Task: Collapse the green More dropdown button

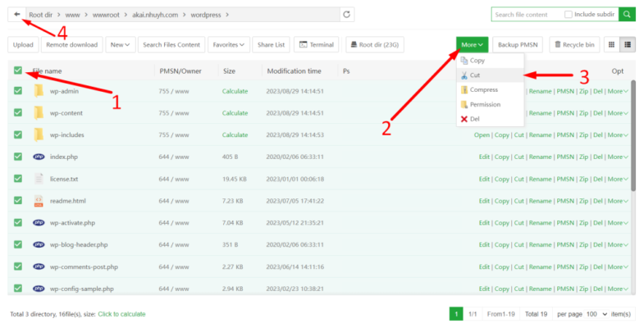Action: [x=472, y=45]
